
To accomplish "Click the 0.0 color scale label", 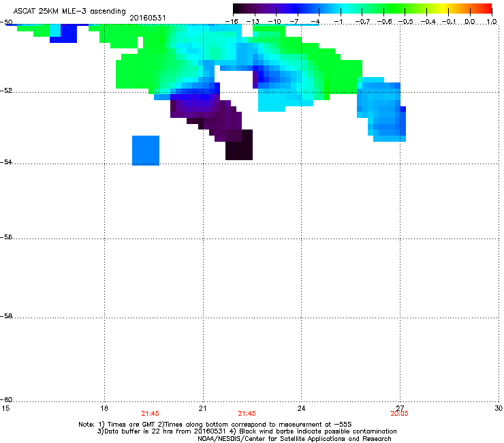I will pyautogui.click(x=470, y=22).
